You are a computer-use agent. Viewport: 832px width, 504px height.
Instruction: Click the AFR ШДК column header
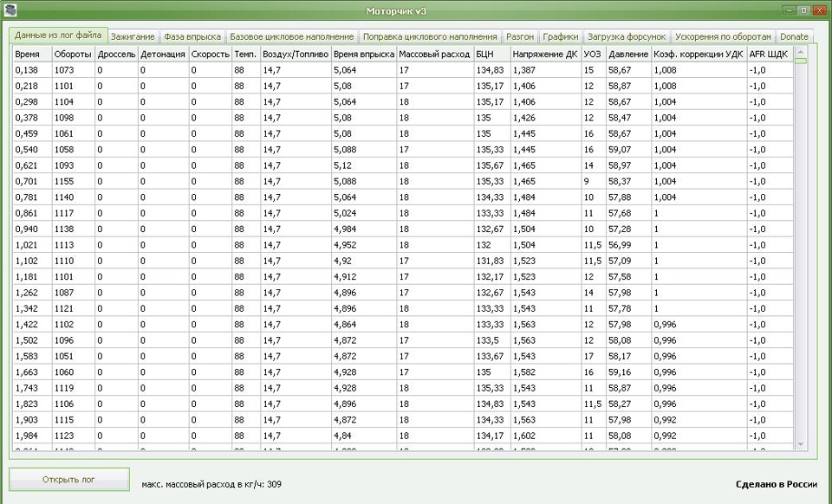770,54
